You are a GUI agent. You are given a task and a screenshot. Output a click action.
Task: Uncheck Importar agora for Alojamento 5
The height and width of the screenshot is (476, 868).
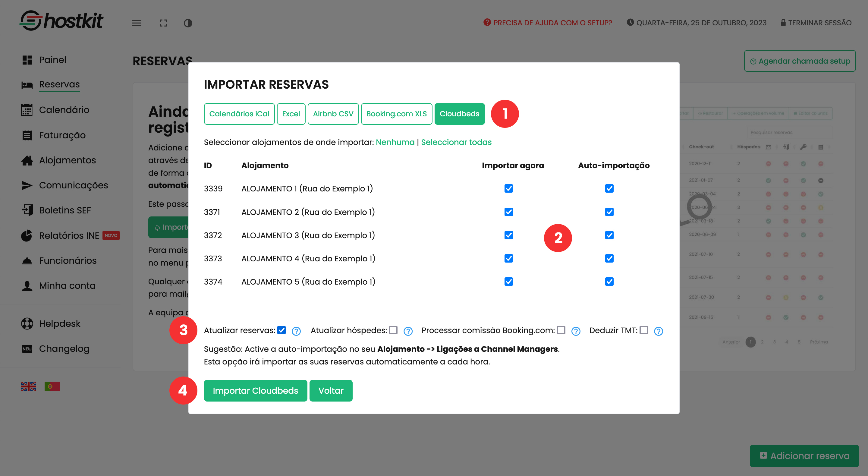pos(509,282)
